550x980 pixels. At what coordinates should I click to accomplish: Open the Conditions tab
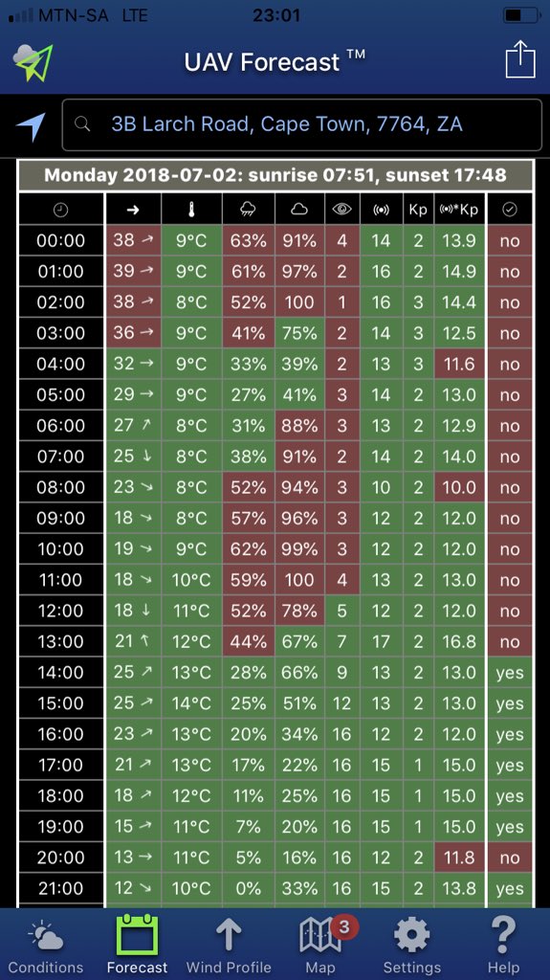pos(46,945)
